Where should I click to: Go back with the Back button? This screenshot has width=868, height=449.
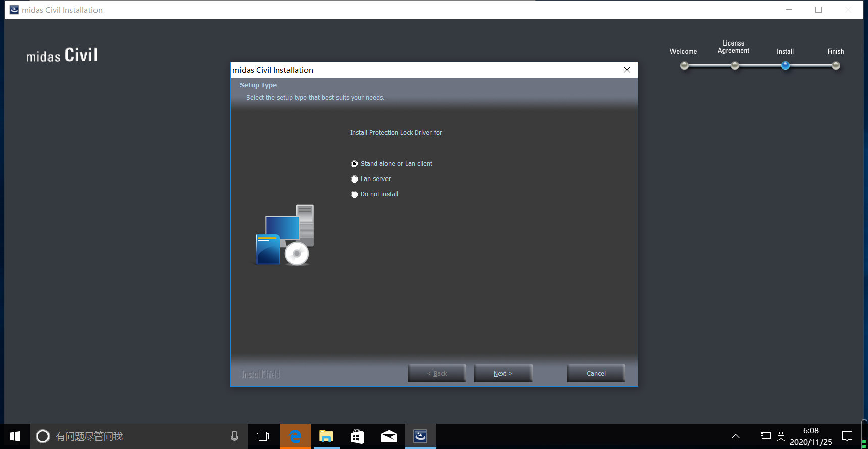437,373
